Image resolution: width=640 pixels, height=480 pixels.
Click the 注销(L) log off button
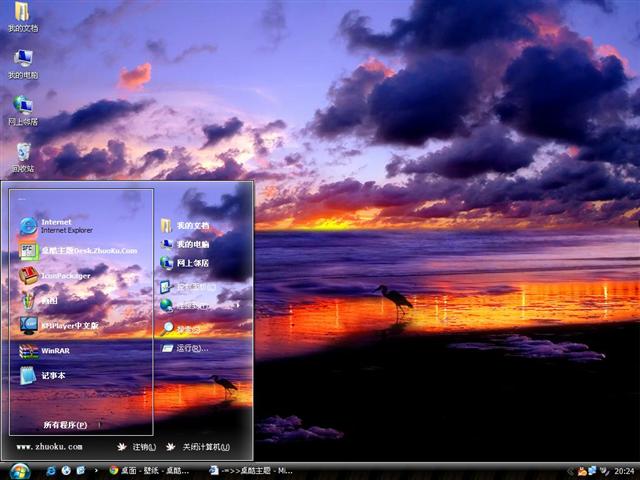pyautogui.click(x=137, y=447)
